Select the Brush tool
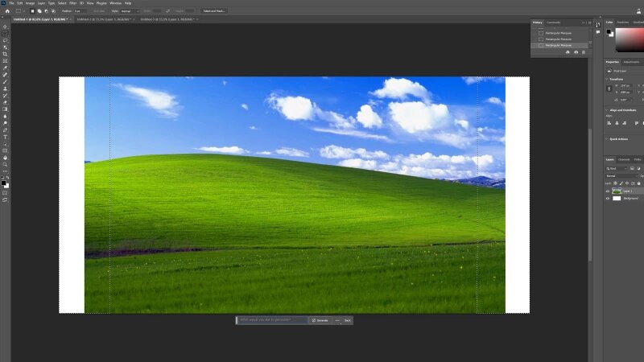The image size is (644, 362). (x=5, y=82)
